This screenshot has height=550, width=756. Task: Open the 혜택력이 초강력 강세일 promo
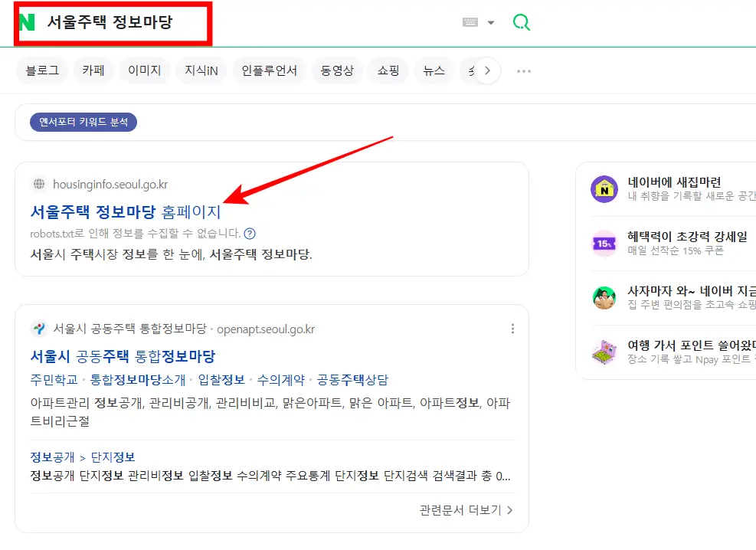pos(687,237)
